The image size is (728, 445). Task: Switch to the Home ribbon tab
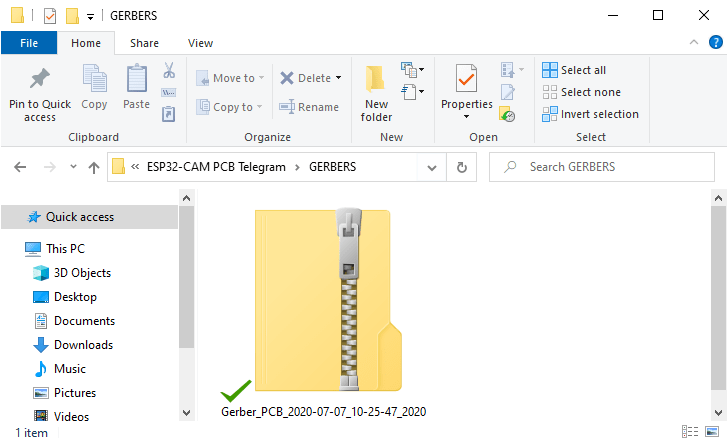point(86,43)
